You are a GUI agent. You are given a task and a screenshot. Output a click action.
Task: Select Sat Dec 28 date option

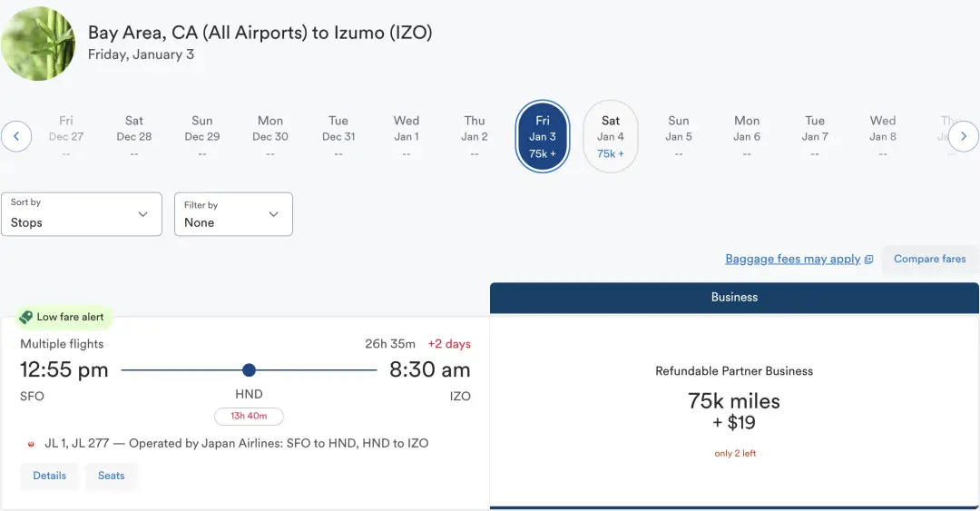pyautogui.click(x=134, y=136)
